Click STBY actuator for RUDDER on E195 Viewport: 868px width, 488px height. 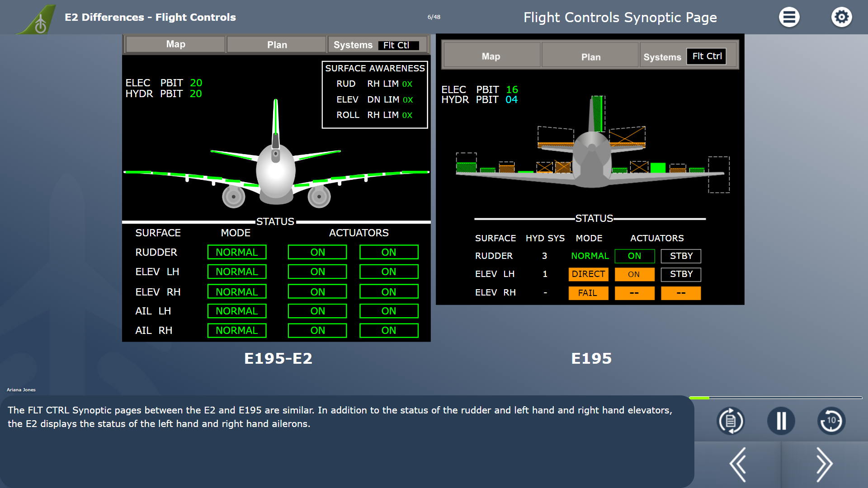point(681,256)
